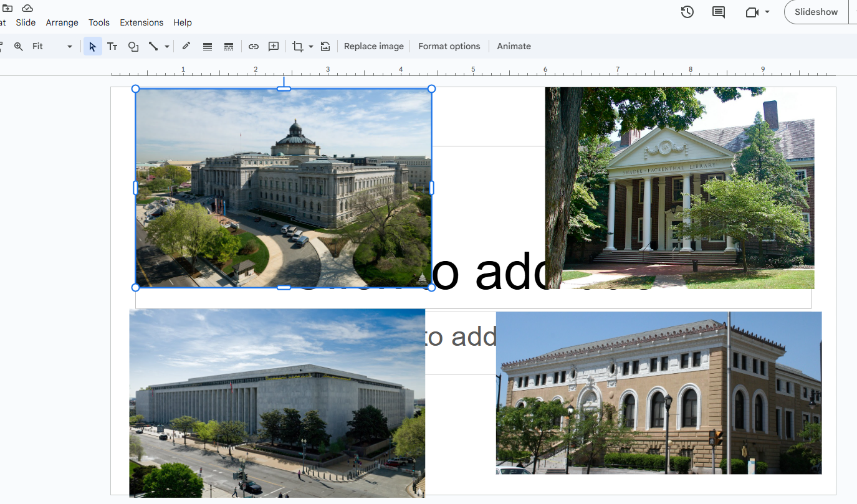
Task: Open the Extensions menu
Action: (x=141, y=22)
